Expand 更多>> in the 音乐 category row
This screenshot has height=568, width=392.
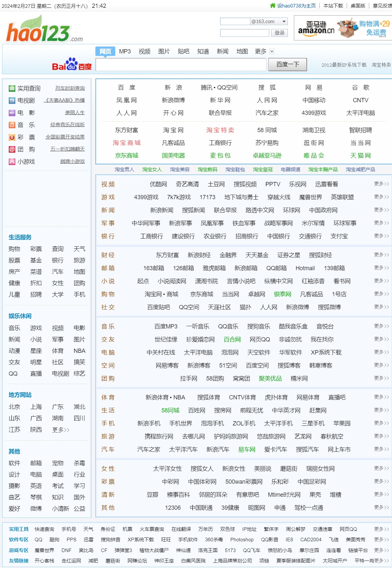(381, 326)
